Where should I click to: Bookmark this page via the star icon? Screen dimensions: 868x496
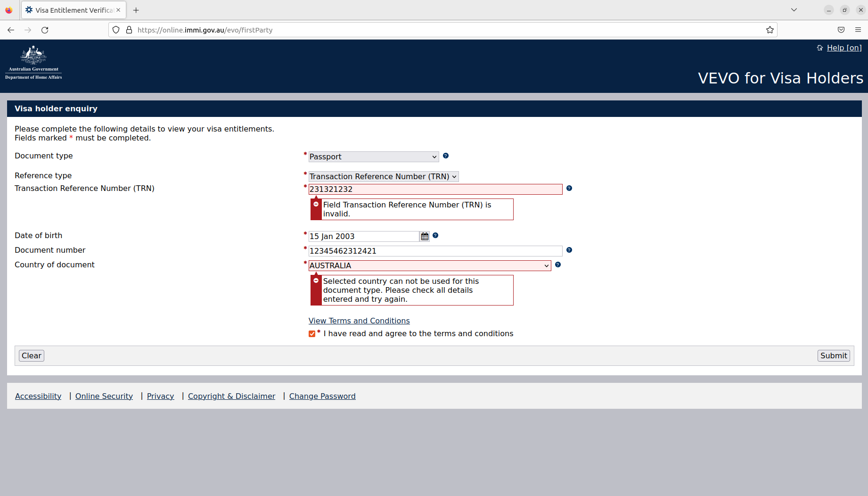pos(770,30)
